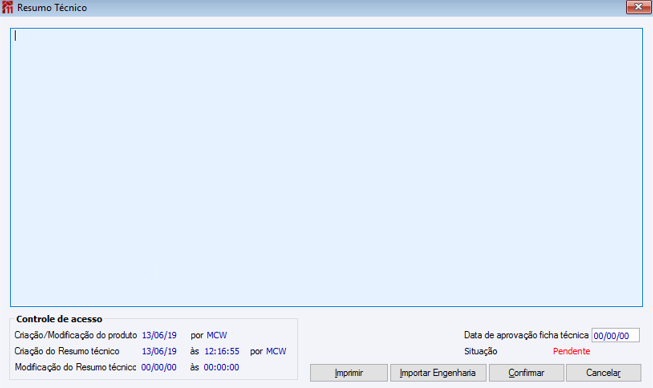Confirm with the Confirmar button
653x388 pixels.
pyautogui.click(x=526, y=373)
